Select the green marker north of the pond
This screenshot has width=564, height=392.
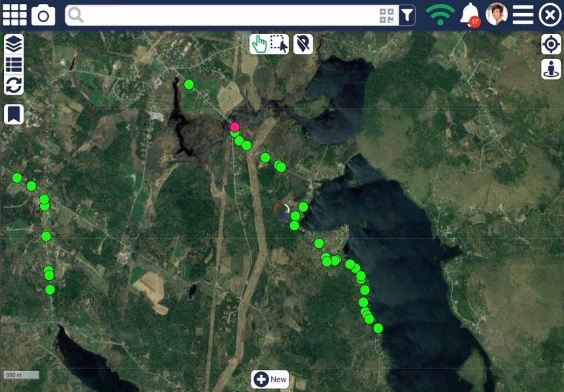[x=189, y=84]
